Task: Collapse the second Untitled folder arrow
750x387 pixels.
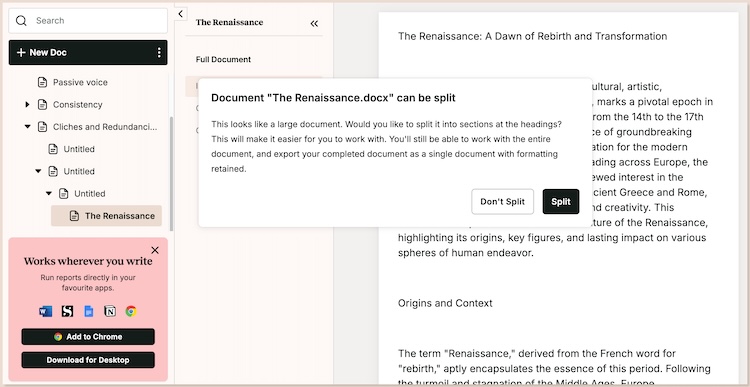Action: click(38, 171)
